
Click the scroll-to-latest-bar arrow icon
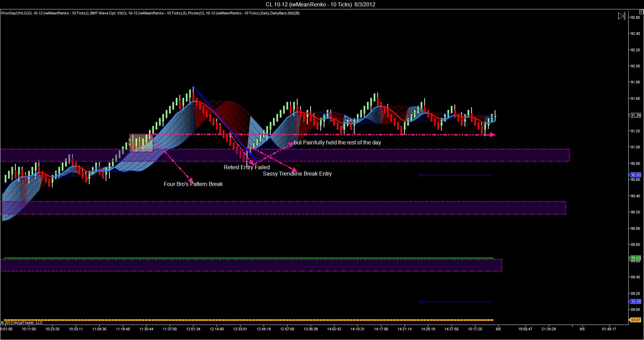[621, 16]
